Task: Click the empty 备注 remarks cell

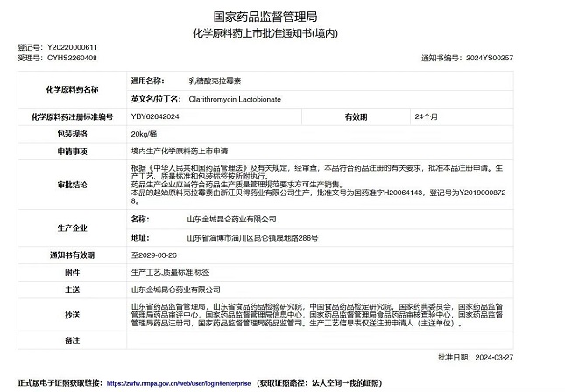Action: 333,338
